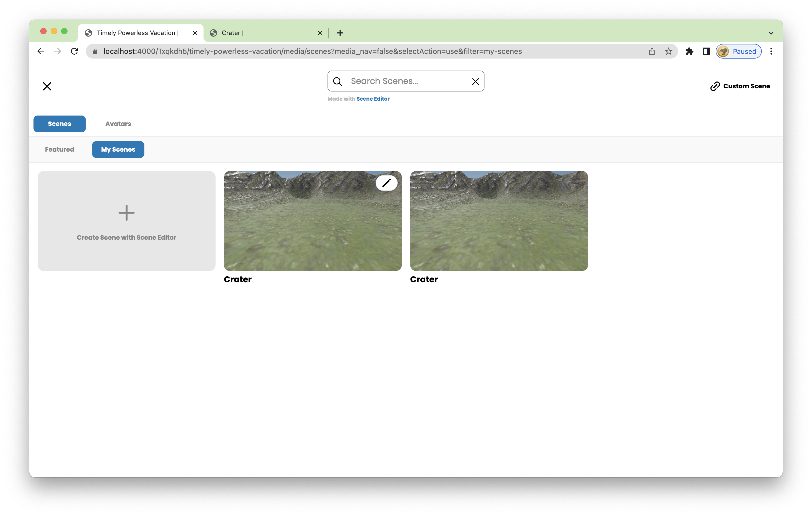Click the pencil edit icon on first Crater scene
The height and width of the screenshot is (516, 812).
click(386, 183)
